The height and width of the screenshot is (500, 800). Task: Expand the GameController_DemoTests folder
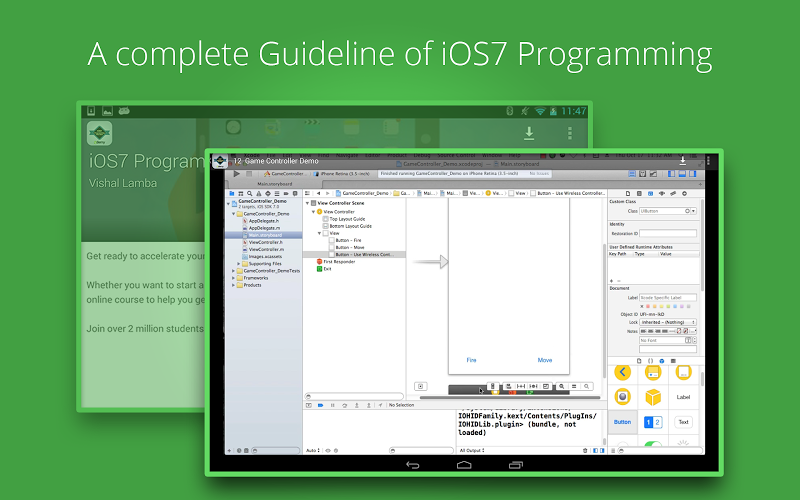(234, 271)
